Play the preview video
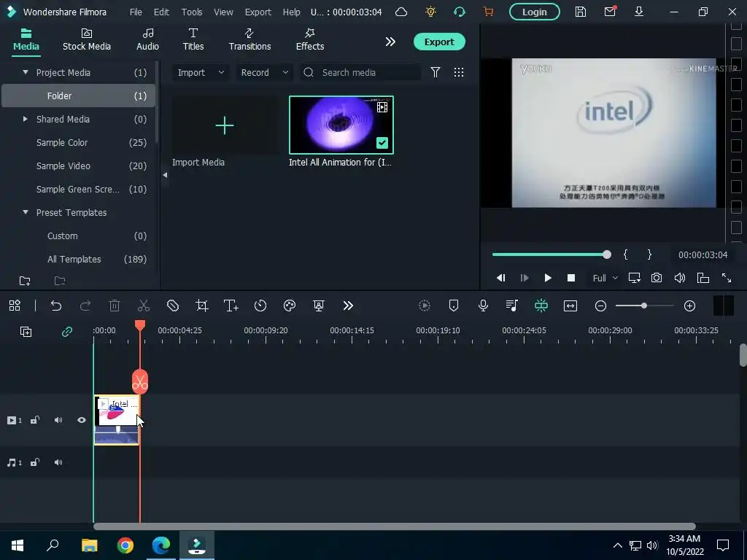The image size is (747, 560). [x=548, y=278]
